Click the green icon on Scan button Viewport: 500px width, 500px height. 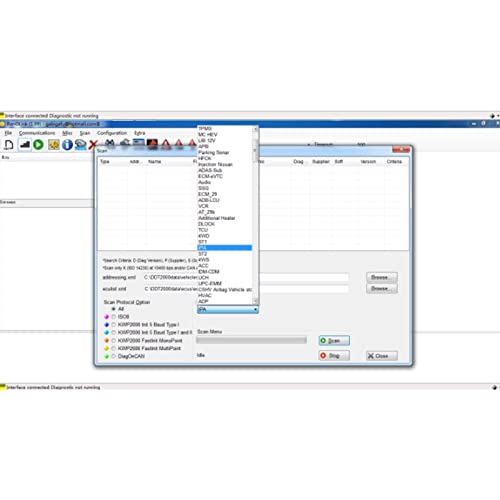(x=323, y=340)
